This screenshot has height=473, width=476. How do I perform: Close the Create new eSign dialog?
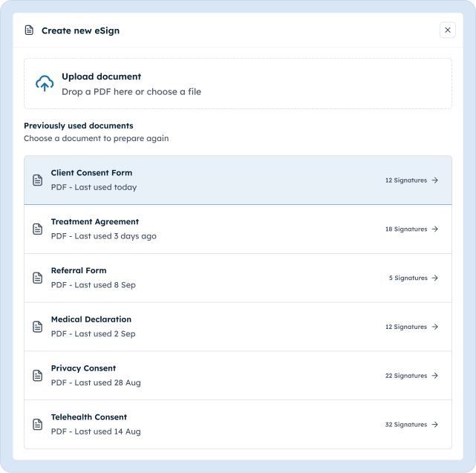448,30
